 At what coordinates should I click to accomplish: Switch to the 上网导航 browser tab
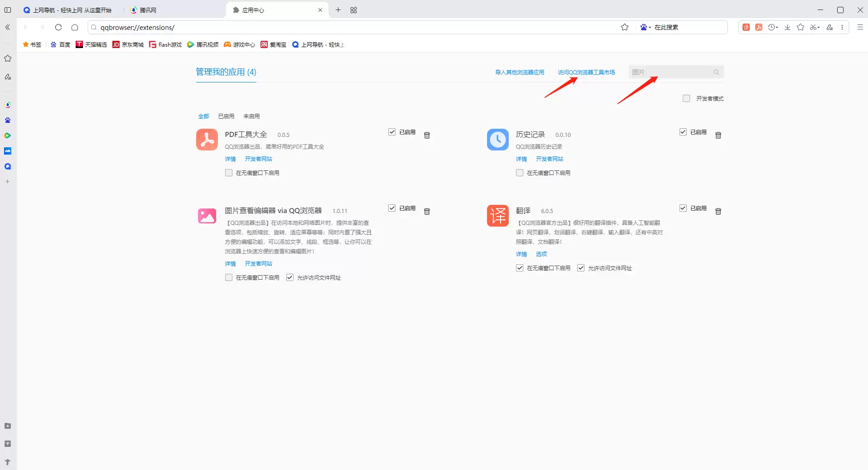click(x=71, y=10)
